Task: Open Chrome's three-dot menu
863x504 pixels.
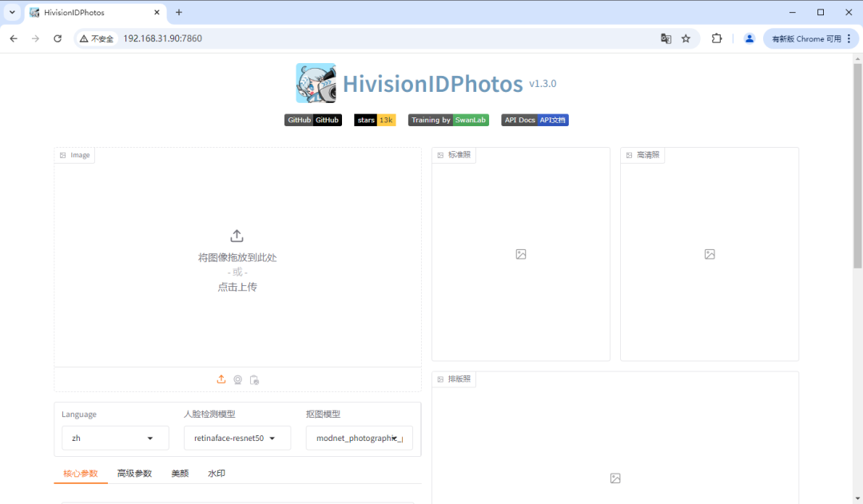Action: [849, 38]
